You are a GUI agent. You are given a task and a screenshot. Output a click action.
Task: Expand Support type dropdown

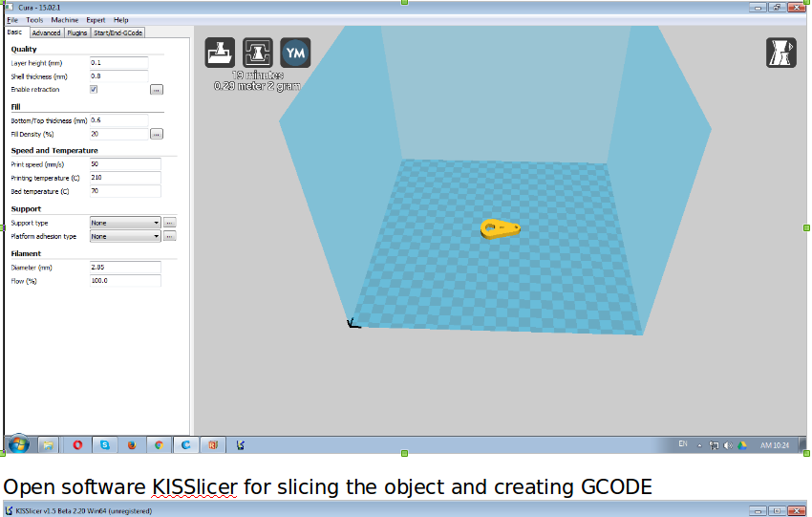point(125,223)
